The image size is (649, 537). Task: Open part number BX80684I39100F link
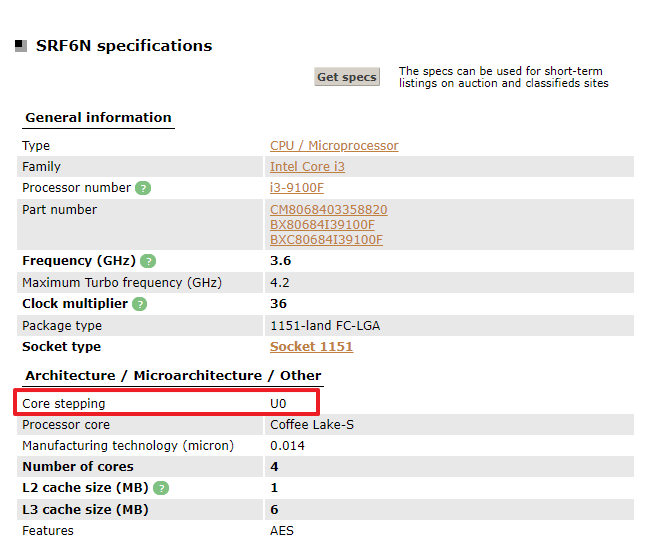pos(322,224)
